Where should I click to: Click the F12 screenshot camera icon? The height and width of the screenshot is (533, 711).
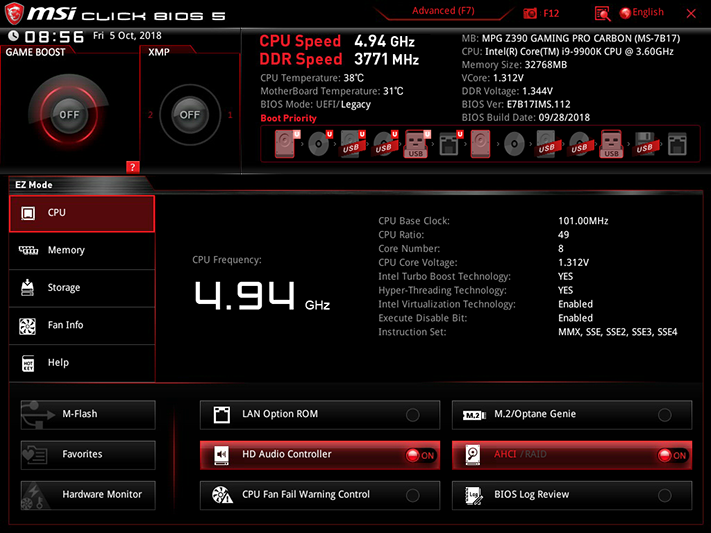(x=530, y=13)
